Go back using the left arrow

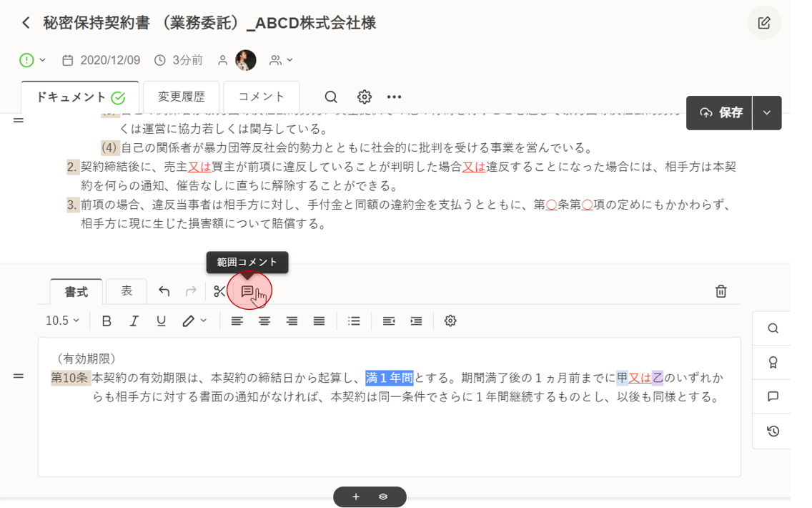pyautogui.click(x=26, y=23)
